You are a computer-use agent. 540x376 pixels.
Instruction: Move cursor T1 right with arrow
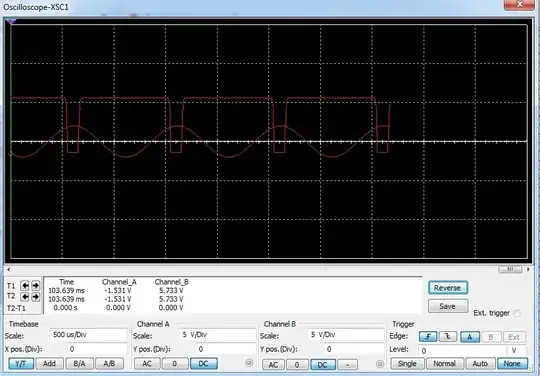[35, 285]
